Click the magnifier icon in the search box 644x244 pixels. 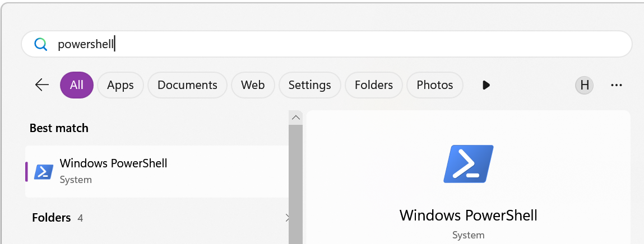41,44
